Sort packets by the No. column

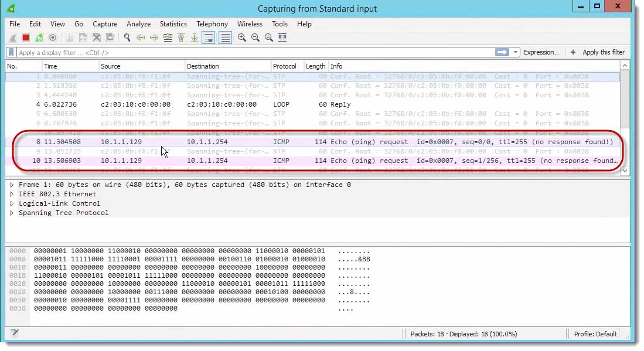pyautogui.click(x=24, y=66)
